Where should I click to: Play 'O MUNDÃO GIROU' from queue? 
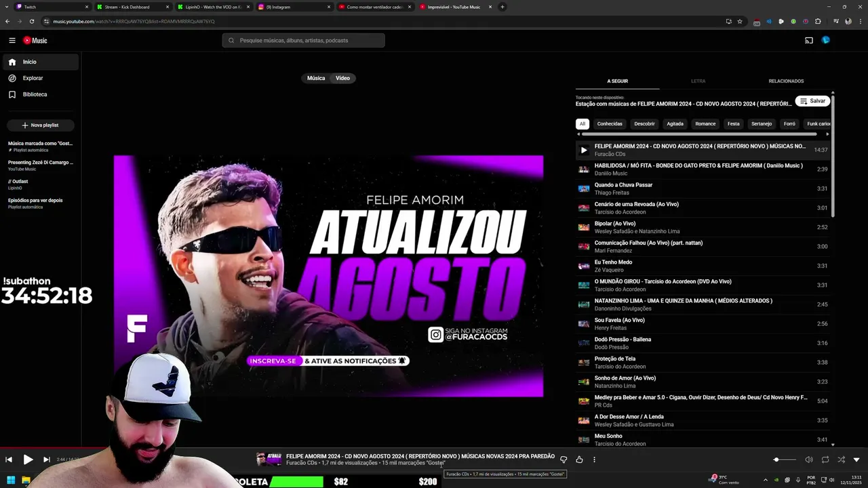pos(703,285)
